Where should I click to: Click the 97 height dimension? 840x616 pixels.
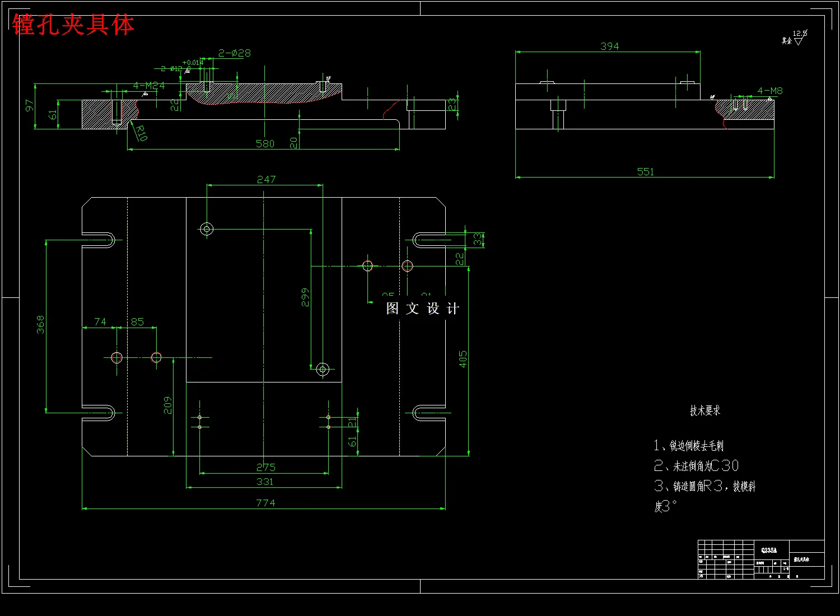pos(29,105)
